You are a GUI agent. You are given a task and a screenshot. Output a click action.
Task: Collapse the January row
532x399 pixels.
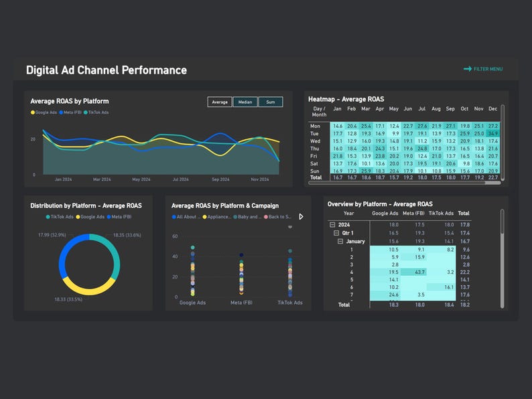(x=340, y=242)
